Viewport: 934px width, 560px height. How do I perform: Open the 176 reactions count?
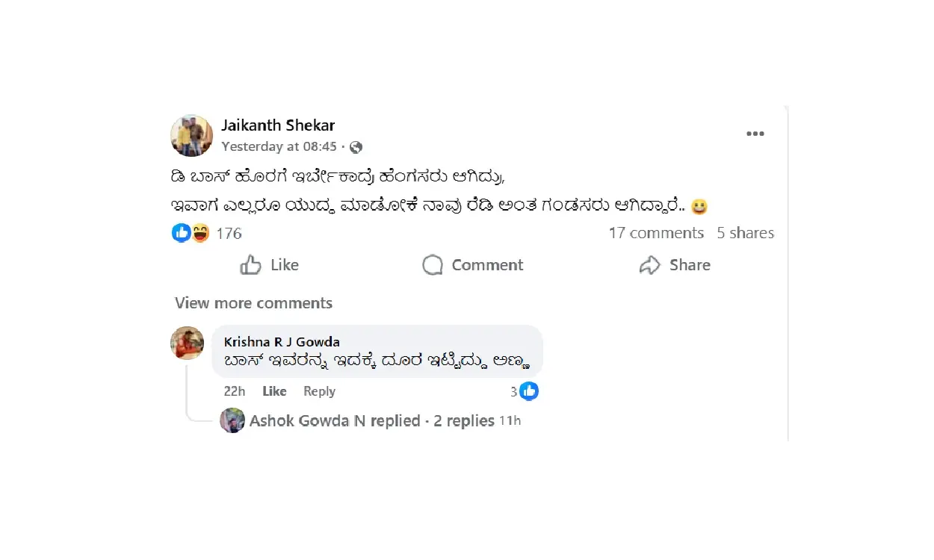tap(229, 234)
